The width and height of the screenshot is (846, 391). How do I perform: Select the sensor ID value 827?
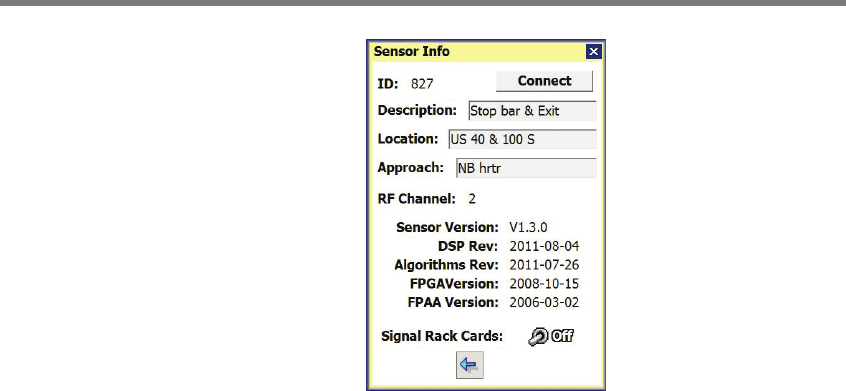(x=422, y=84)
